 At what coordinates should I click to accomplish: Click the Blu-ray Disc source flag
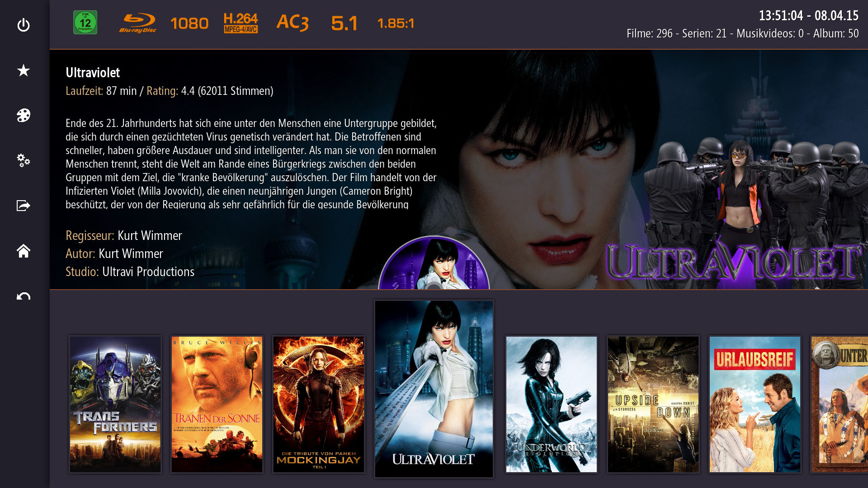[138, 23]
